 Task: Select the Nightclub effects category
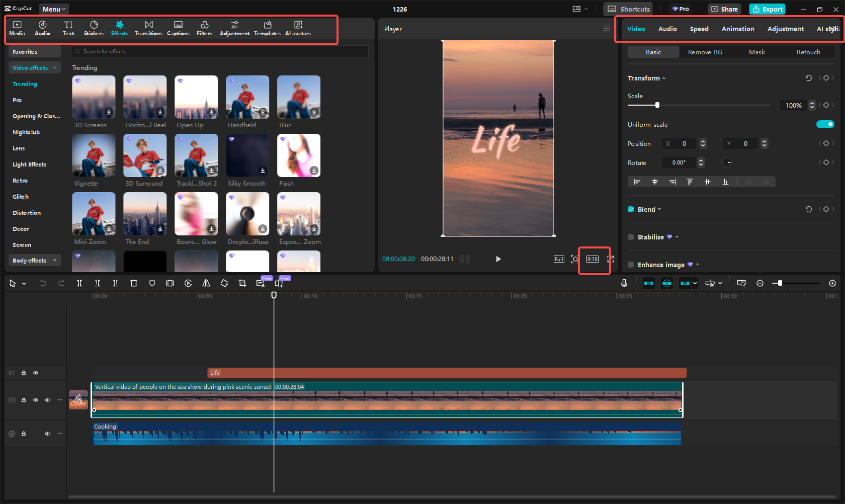pos(26,132)
